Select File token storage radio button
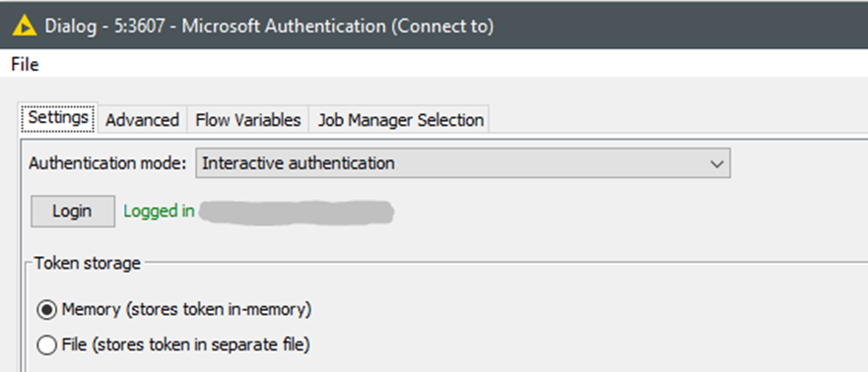868x372 pixels. pyautogui.click(x=46, y=345)
